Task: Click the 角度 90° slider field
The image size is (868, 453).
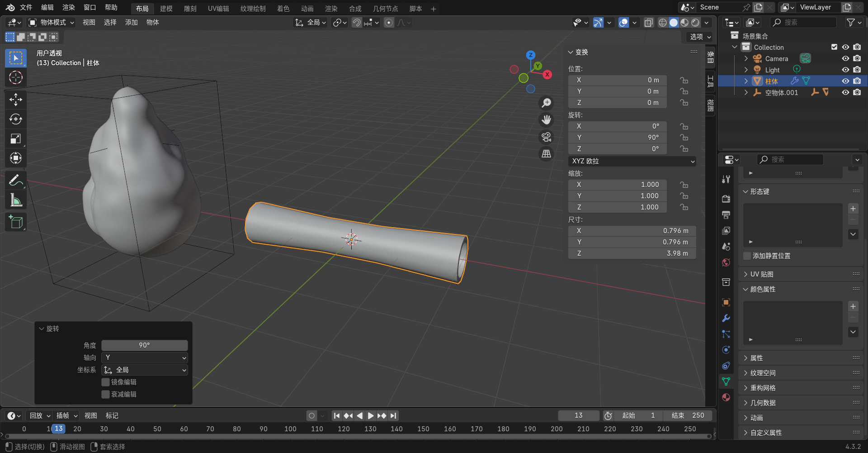Action: point(145,345)
